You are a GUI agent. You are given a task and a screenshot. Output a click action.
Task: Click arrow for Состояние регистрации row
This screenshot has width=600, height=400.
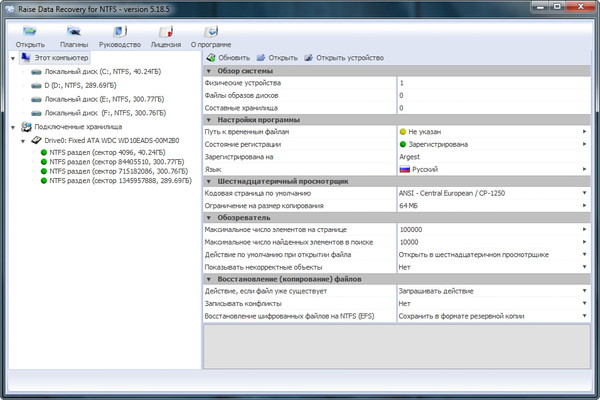click(x=584, y=144)
